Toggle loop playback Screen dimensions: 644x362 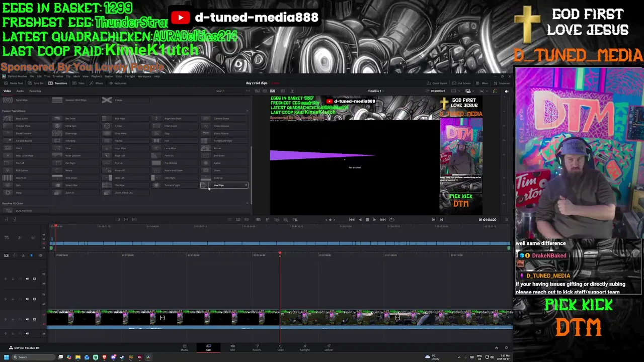pyautogui.click(x=391, y=220)
